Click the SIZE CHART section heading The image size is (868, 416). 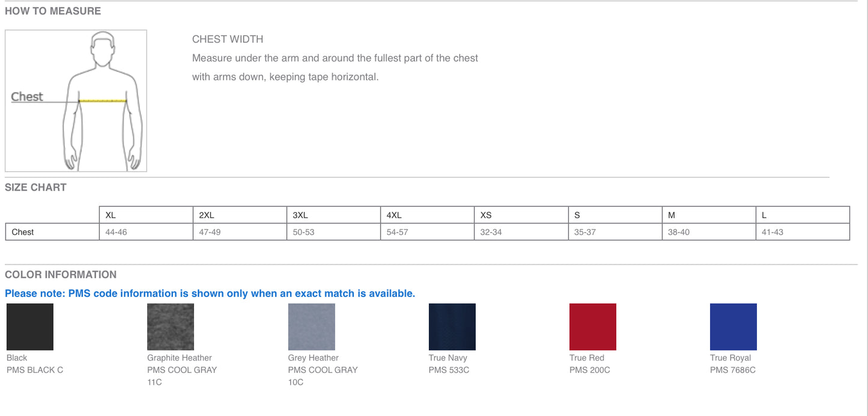tap(35, 188)
